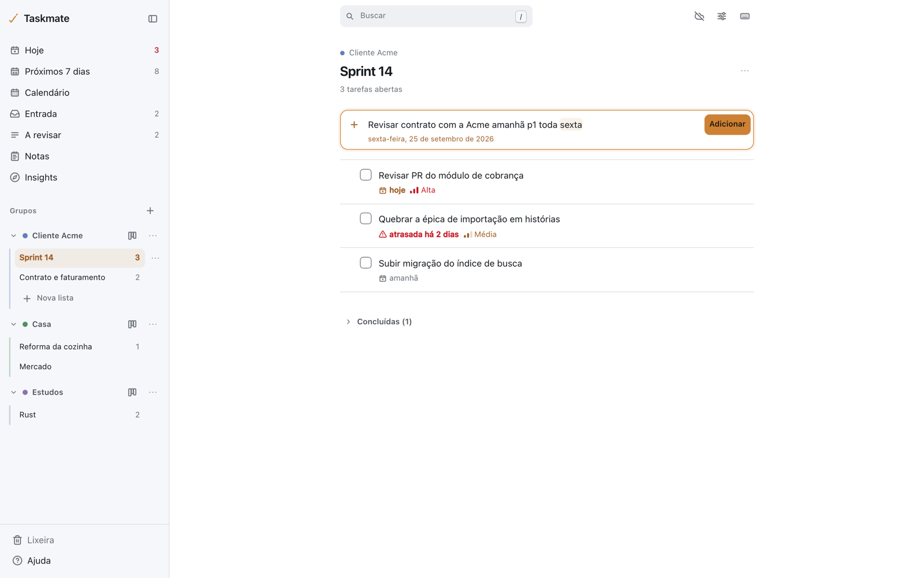Create a Nova lista in Cliente Acme
This screenshot has width=924, height=578.
pos(49,298)
